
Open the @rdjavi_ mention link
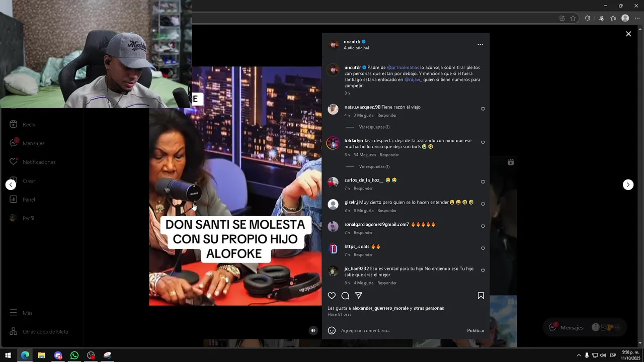413,79
